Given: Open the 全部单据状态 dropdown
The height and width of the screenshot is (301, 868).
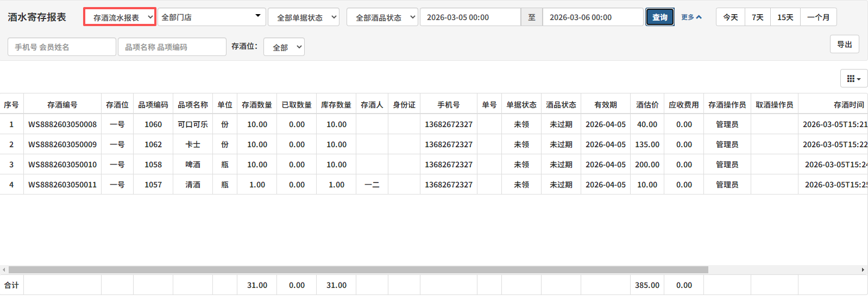Looking at the screenshot, I should pyautogui.click(x=304, y=17).
